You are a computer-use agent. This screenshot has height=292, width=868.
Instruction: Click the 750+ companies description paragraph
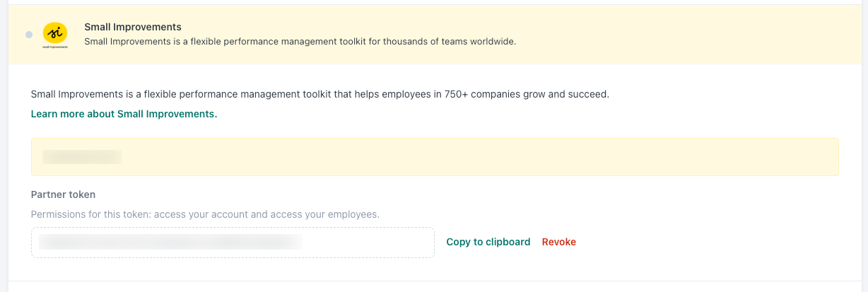click(x=320, y=94)
